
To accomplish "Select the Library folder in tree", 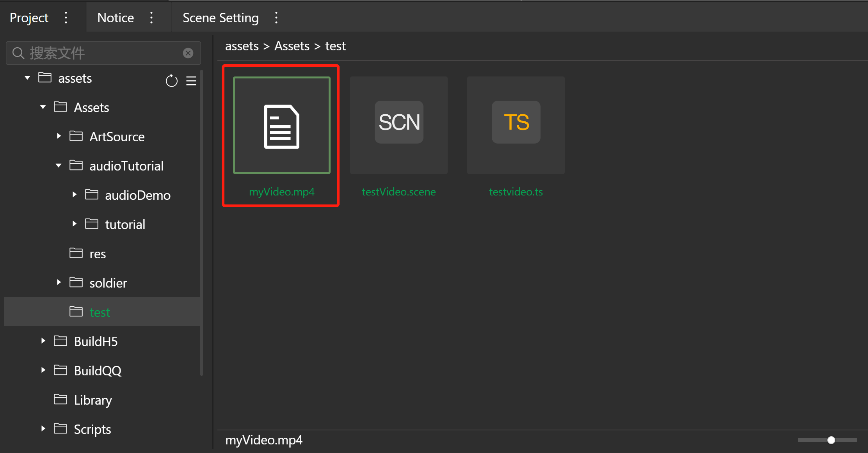I will (x=93, y=400).
